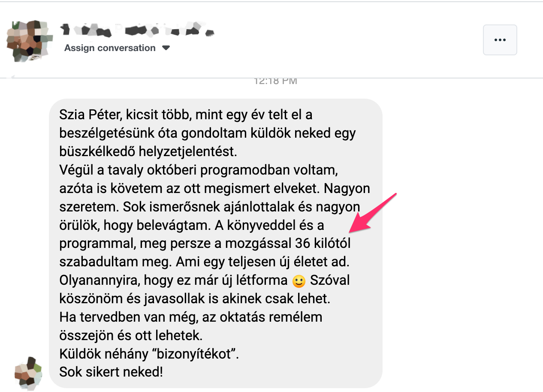Click the large profile picture in header
The image size is (543, 392).
pyautogui.click(x=28, y=40)
